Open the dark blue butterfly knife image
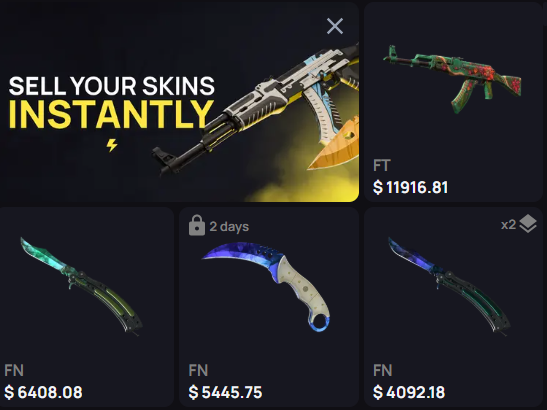The height and width of the screenshot is (410, 547). 449,286
